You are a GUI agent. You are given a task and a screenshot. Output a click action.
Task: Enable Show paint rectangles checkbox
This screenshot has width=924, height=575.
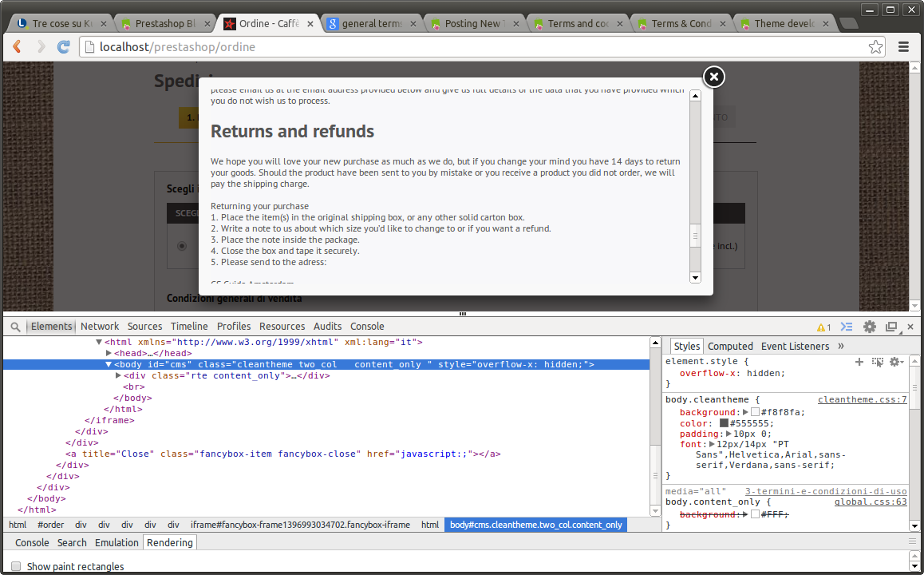16,566
